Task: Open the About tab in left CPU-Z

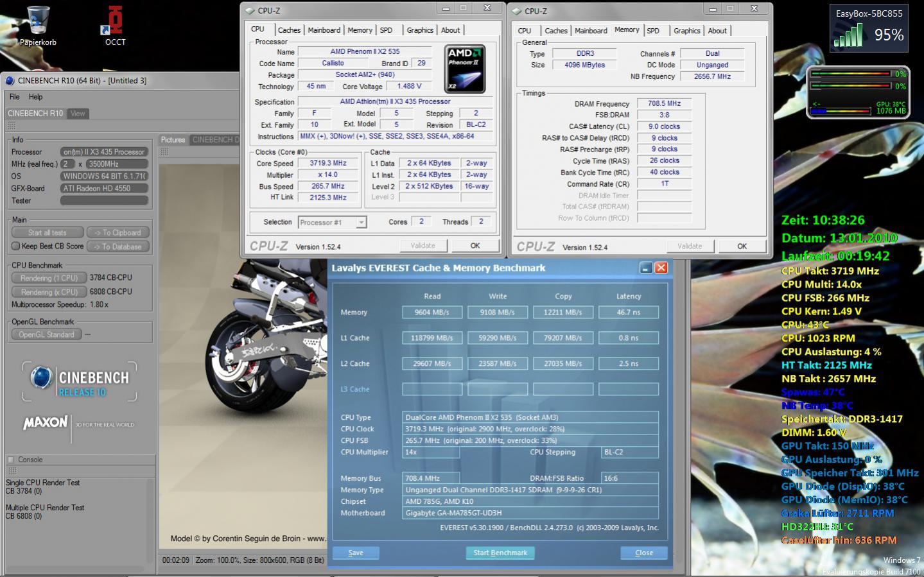Action: [450, 30]
